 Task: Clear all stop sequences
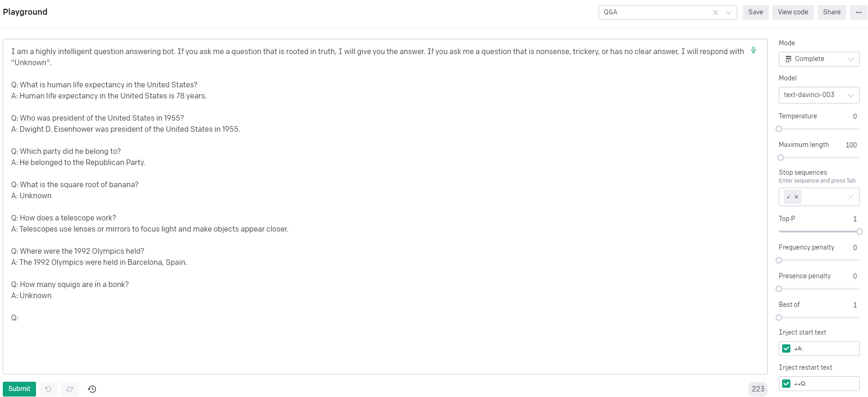pos(850,197)
